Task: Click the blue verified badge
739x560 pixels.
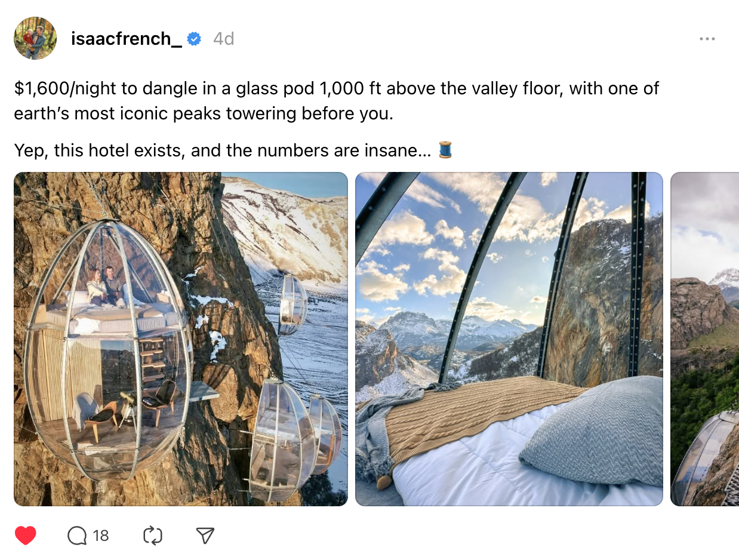Action: 194,39
